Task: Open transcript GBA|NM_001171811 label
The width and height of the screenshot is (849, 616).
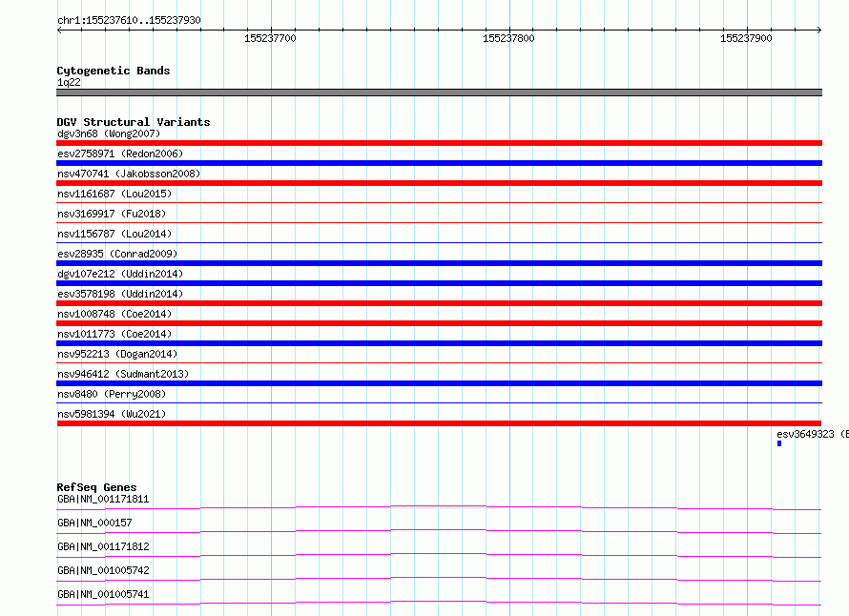Action: point(103,499)
